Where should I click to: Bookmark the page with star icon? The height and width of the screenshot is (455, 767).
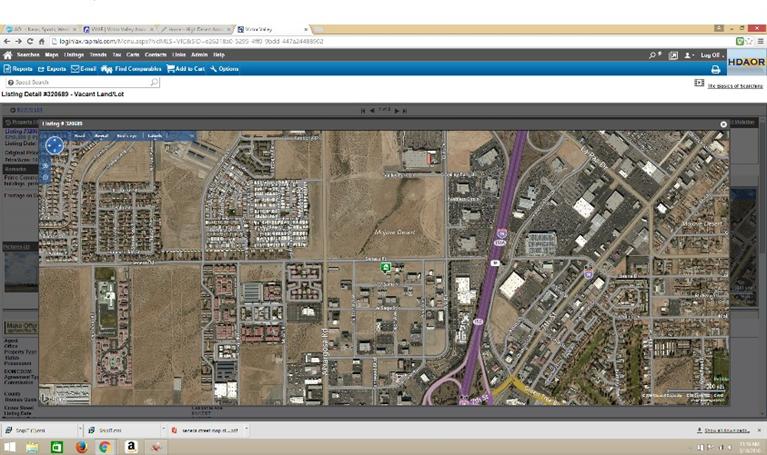click(749, 42)
